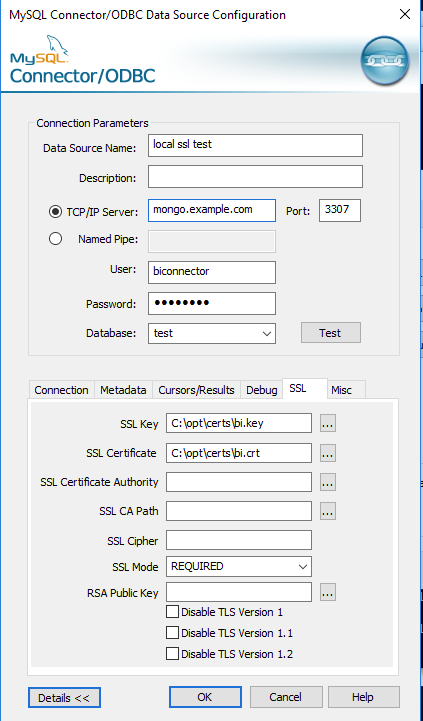Viewport: 423px width, 721px height.
Task: Enable Disable TLS Version 1.2 checkbox
Action: click(172, 653)
